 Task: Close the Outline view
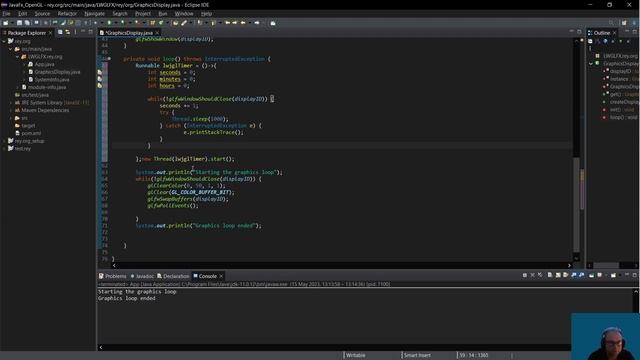614,33
